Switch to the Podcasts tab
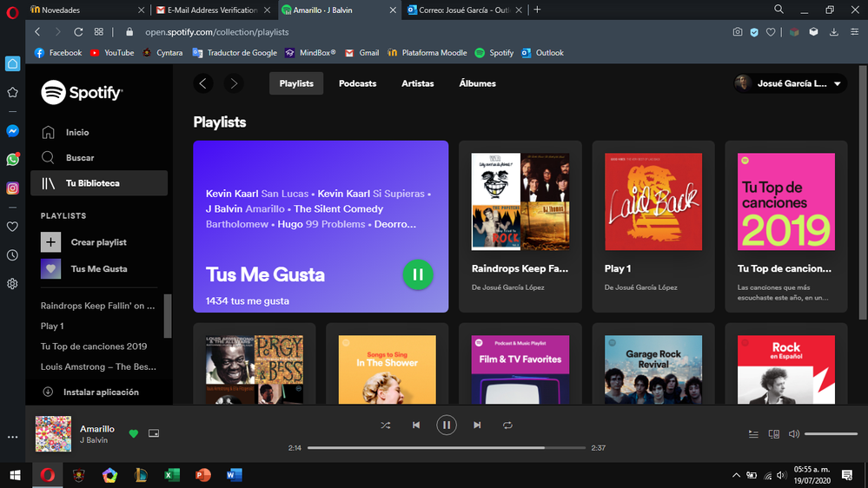 pos(358,83)
